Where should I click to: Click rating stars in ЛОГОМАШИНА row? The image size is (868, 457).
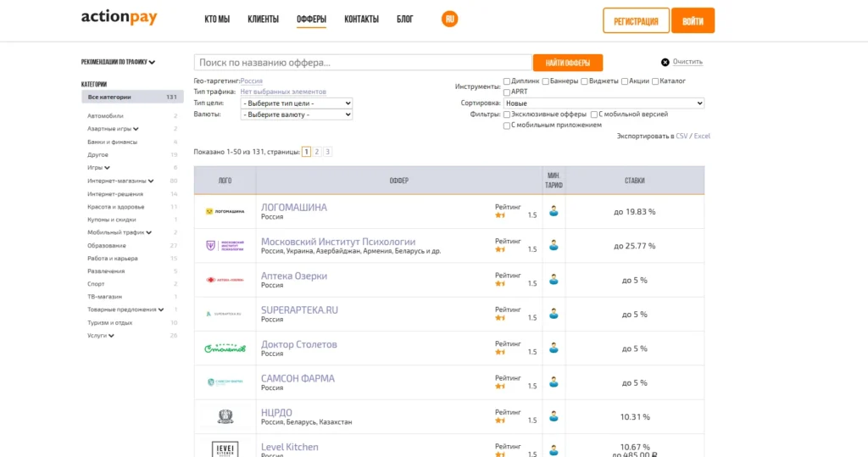[500, 215]
